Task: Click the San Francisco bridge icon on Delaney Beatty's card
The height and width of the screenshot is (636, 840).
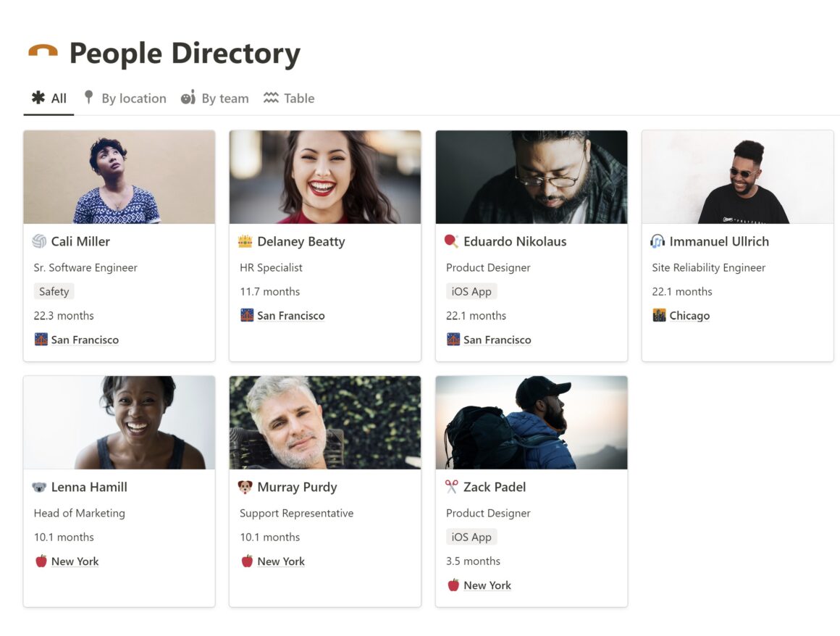Action: [247, 316]
